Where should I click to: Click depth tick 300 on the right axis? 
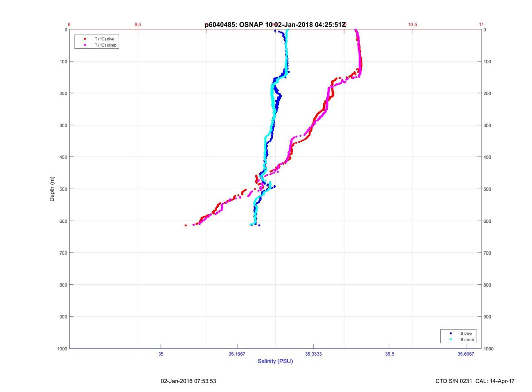coord(488,125)
